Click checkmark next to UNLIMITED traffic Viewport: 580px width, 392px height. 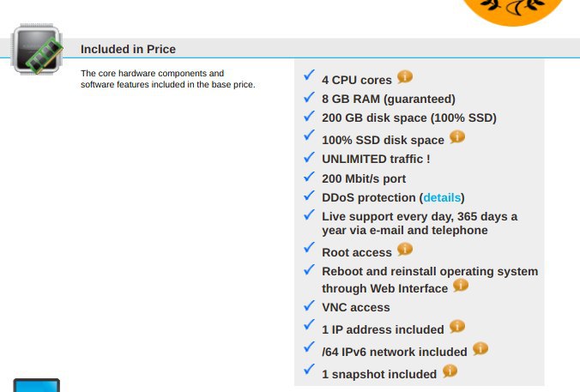[309, 157]
